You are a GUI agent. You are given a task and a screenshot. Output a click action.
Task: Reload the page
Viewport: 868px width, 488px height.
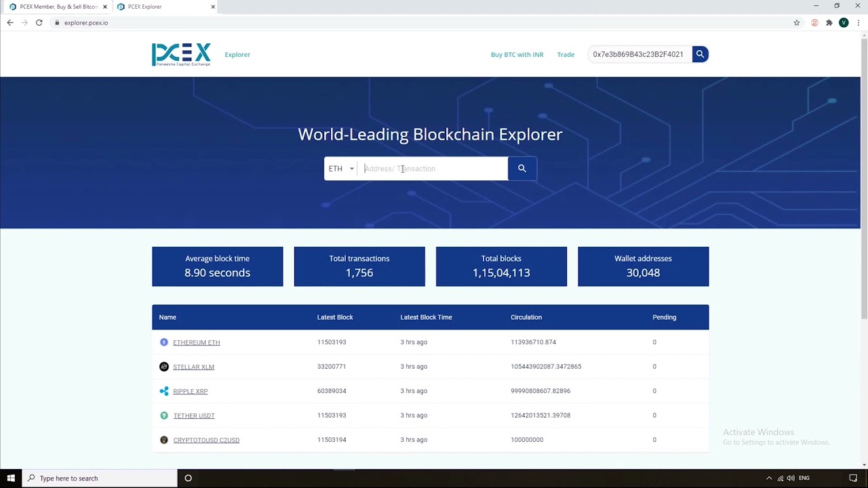click(39, 22)
